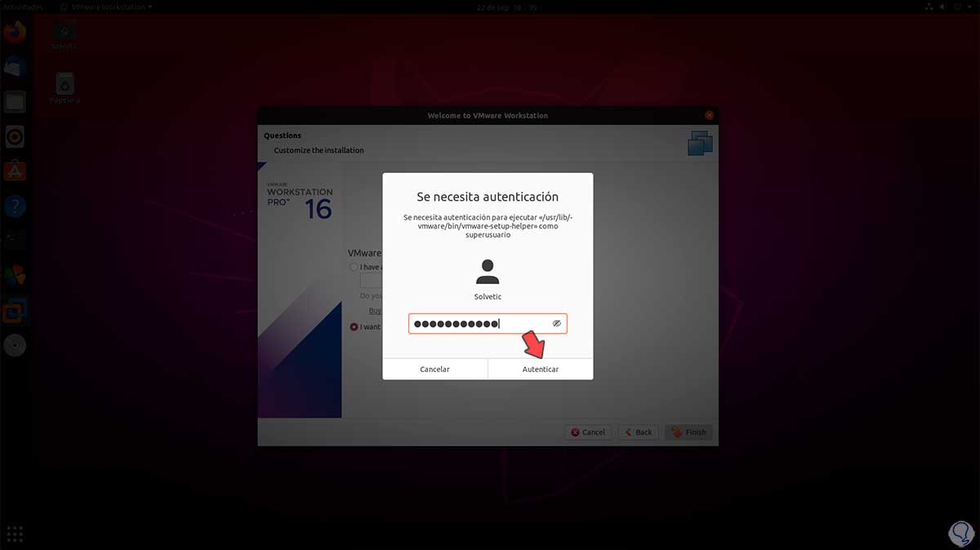Select the 'I have' license key radio button
This screenshot has height=550, width=980.
tap(354, 267)
